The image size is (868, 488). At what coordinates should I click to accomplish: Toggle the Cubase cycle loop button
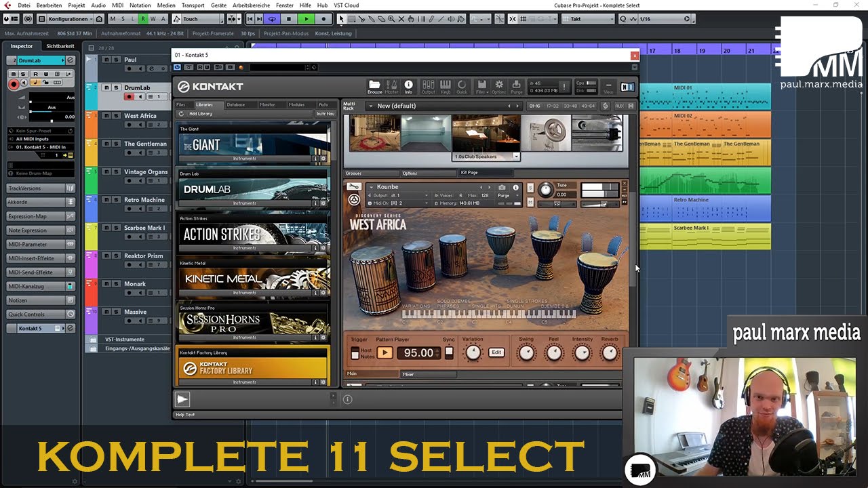273,19
